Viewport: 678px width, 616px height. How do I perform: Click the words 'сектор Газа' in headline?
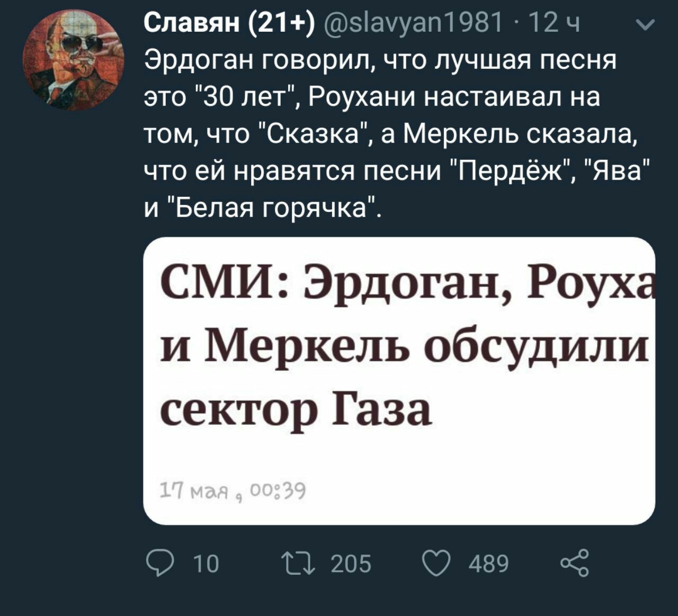[296, 410]
